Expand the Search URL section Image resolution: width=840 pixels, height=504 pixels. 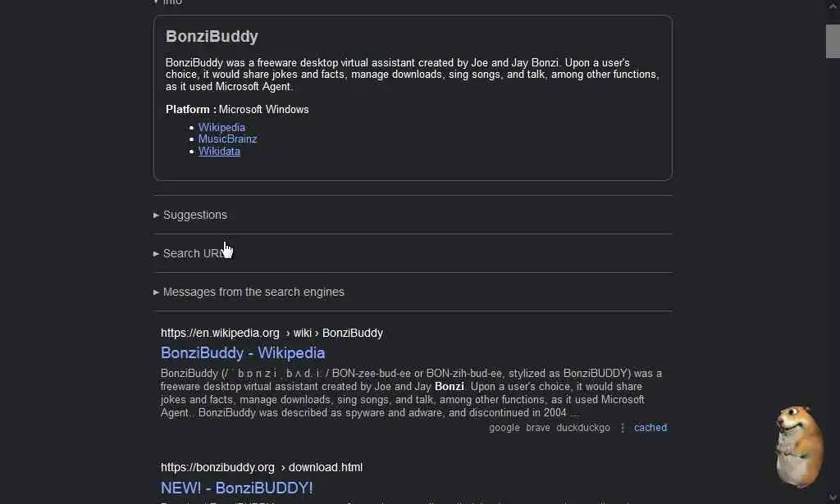(x=190, y=253)
